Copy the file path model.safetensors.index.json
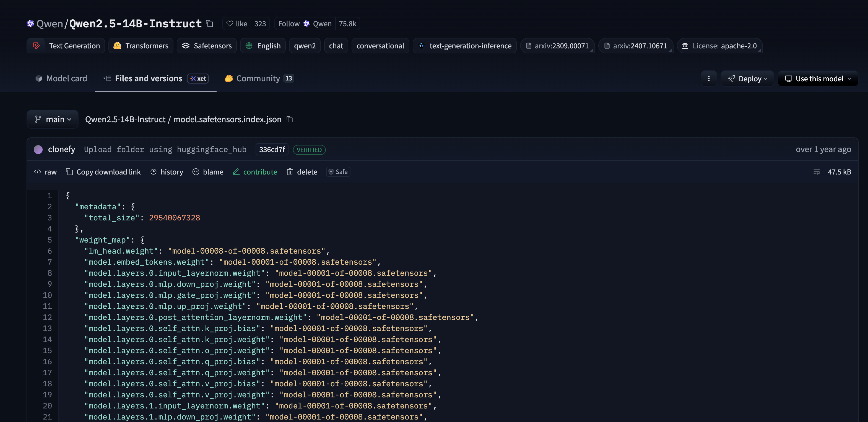The width and height of the screenshot is (868, 422). 289,119
